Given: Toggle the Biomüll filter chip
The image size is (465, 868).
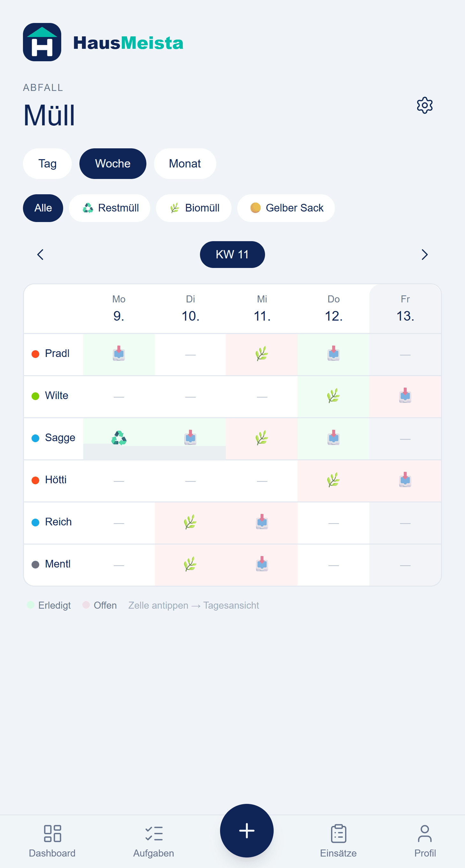Looking at the screenshot, I should pos(194,208).
